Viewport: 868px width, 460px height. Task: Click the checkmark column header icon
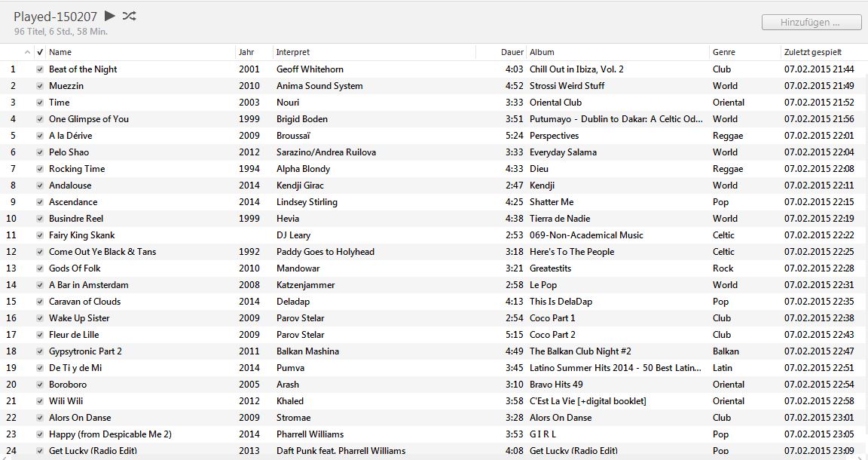[40, 52]
